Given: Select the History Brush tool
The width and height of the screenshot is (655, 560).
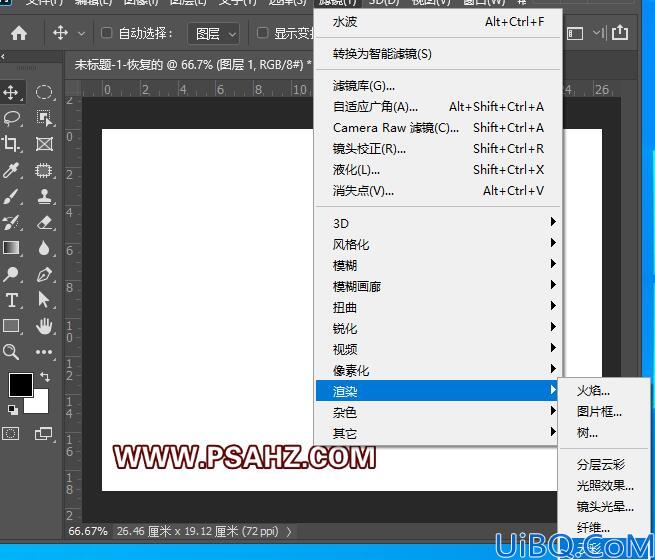Looking at the screenshot, I should (11, 222).
